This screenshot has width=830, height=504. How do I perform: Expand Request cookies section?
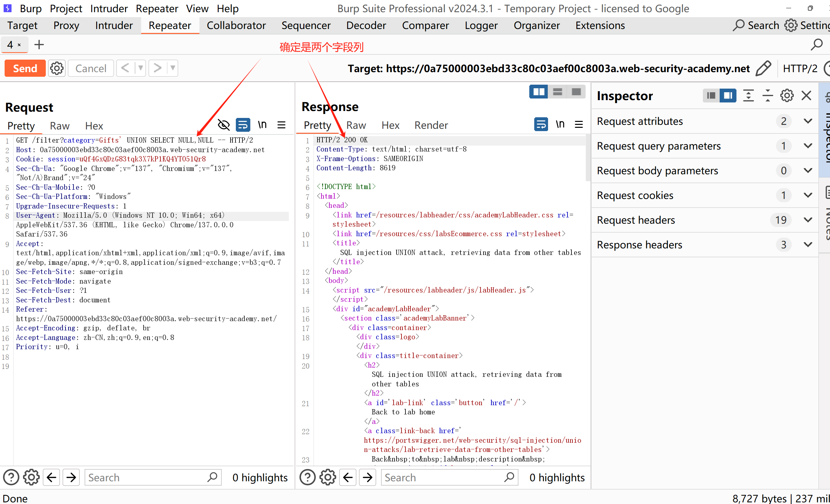pyautogui.click(x=808, y=195)
